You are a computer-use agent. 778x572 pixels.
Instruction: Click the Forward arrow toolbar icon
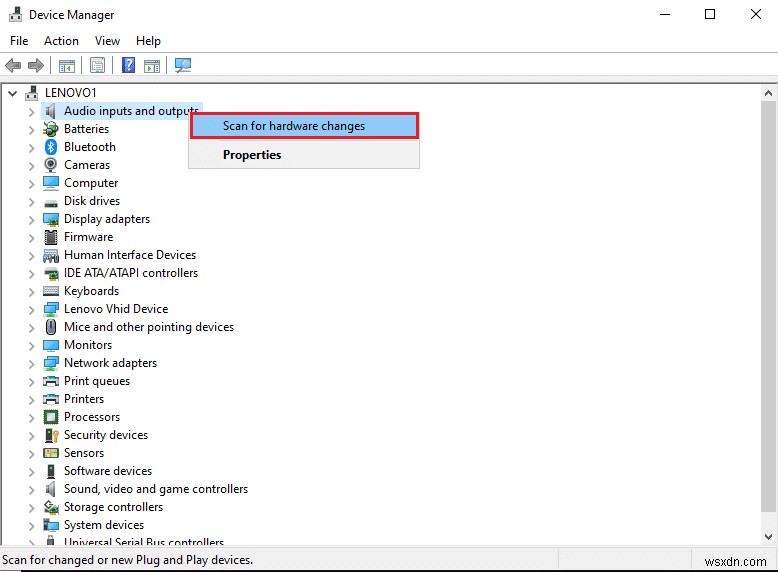(36, 65)
